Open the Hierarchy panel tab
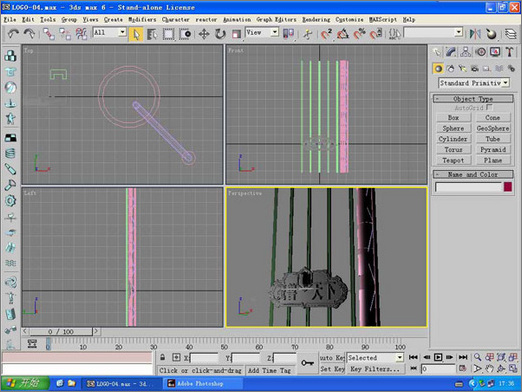522x392 pixels. tap(466, 52)
